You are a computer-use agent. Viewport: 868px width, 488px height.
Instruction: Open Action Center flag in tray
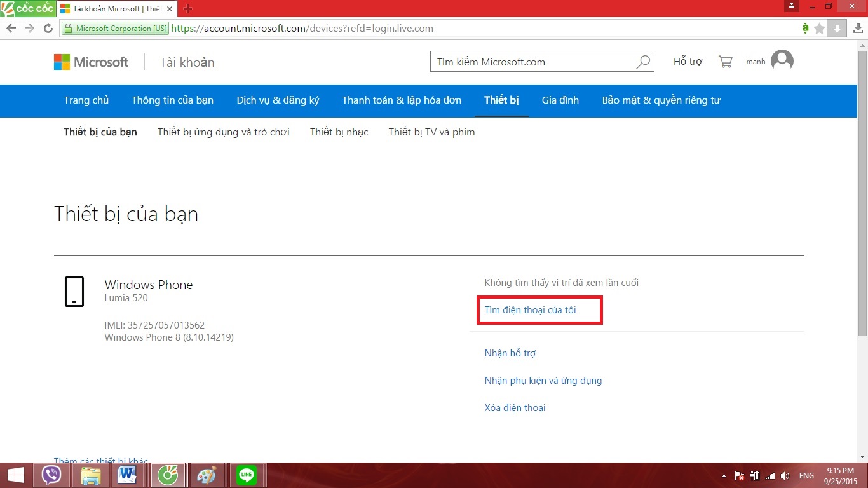[740, 476]
